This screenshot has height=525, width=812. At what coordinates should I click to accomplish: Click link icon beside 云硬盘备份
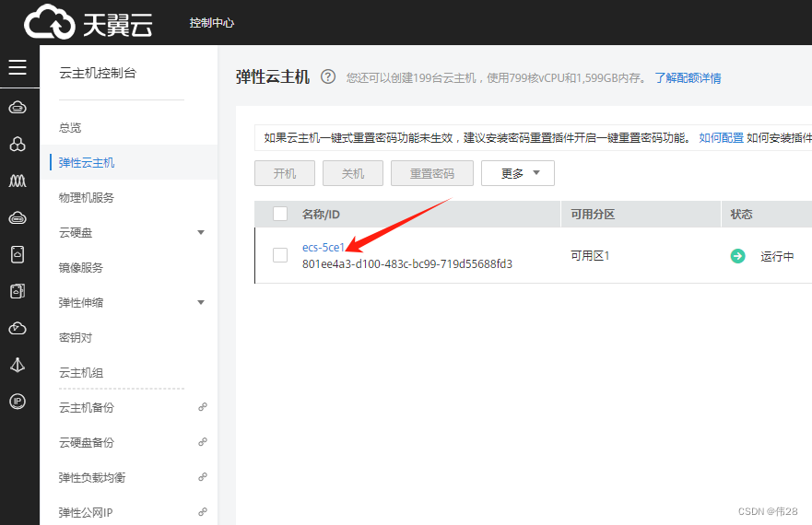[x=203, y=441]
